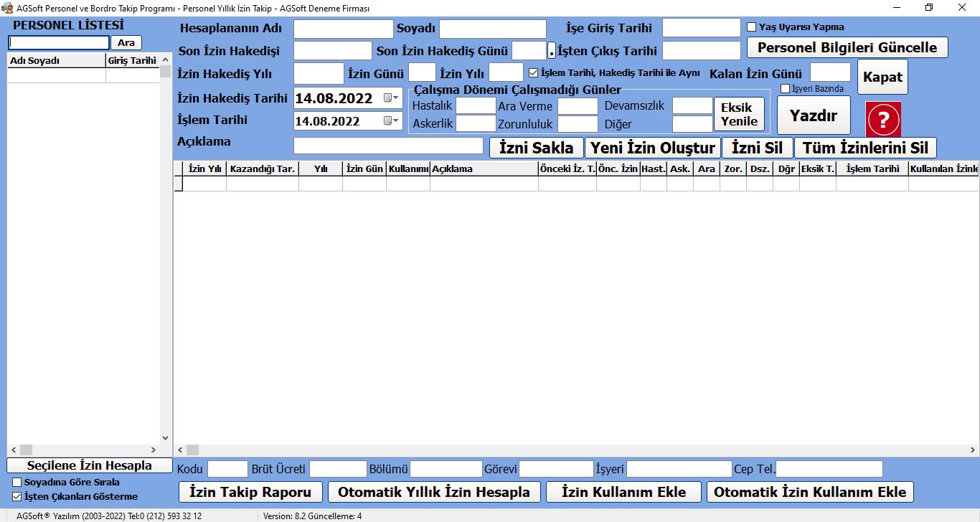
Task: Open İzin Takip Raporu
Action: 250,492
